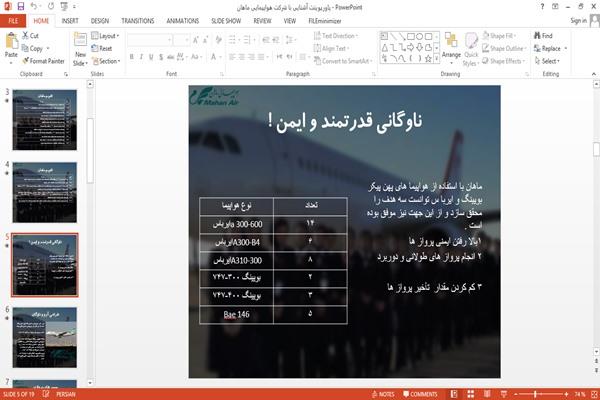Switch to DESIGN tab
The image size is (600, 400).
[99, 21]
